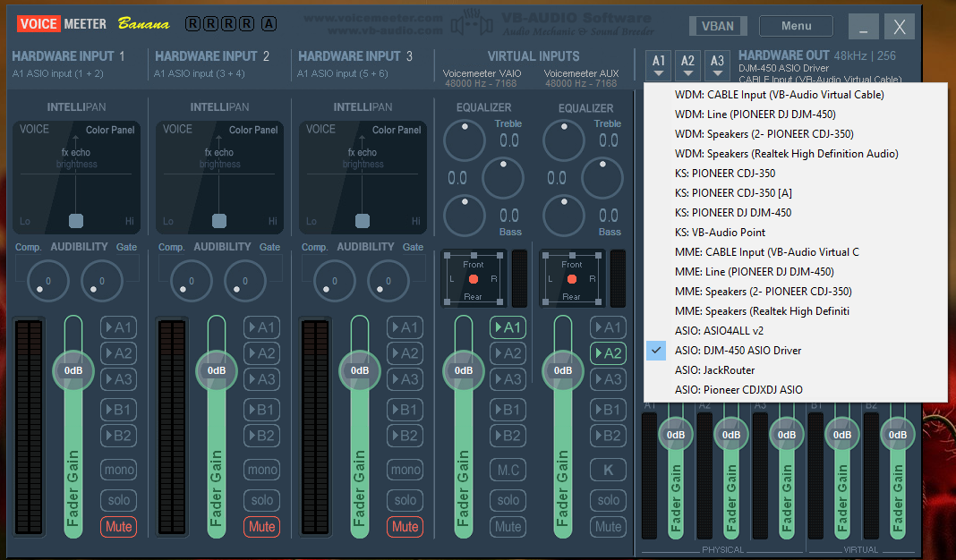This screenshot has width=956, height=560.
Task: Click the Voicemeeter AUX virtual input label
Action: coord(582,73)
